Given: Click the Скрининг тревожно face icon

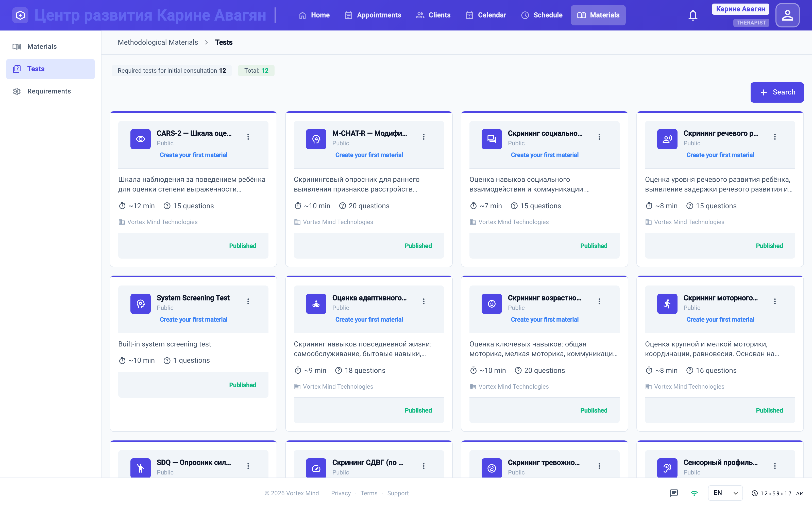Looking at the screenshot, I should coord(492,468).
